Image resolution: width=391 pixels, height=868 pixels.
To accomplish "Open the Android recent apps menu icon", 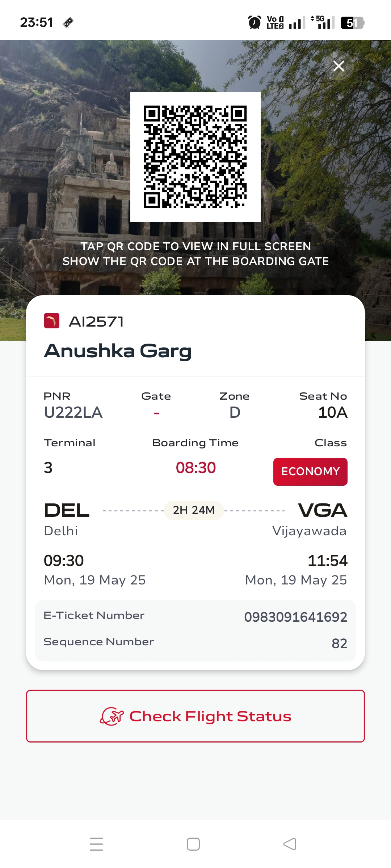I will point(96,844).
